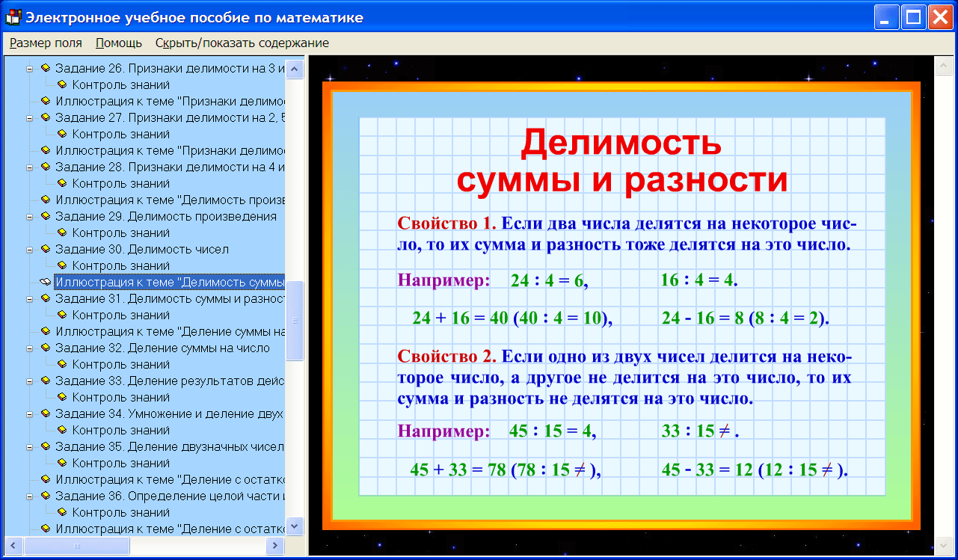Click book icon beside "Задание 36" entry
The height and width of the screenshot is (560, 958).
point(46,496)
